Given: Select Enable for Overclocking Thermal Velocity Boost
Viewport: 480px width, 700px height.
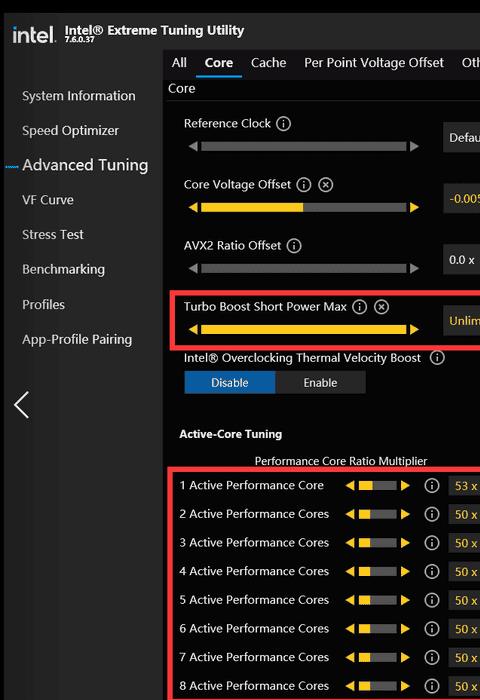Looking at the screenshot, I should tap(320, 383).
